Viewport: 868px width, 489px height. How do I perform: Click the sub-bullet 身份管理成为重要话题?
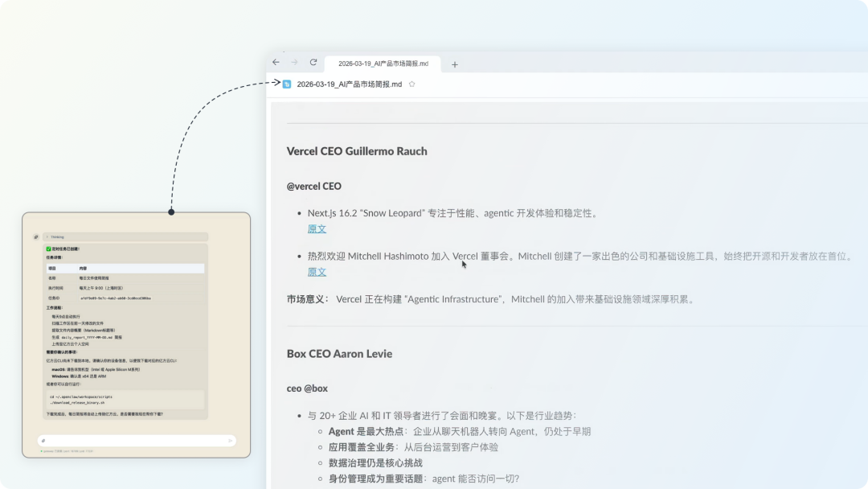[424, 479]
